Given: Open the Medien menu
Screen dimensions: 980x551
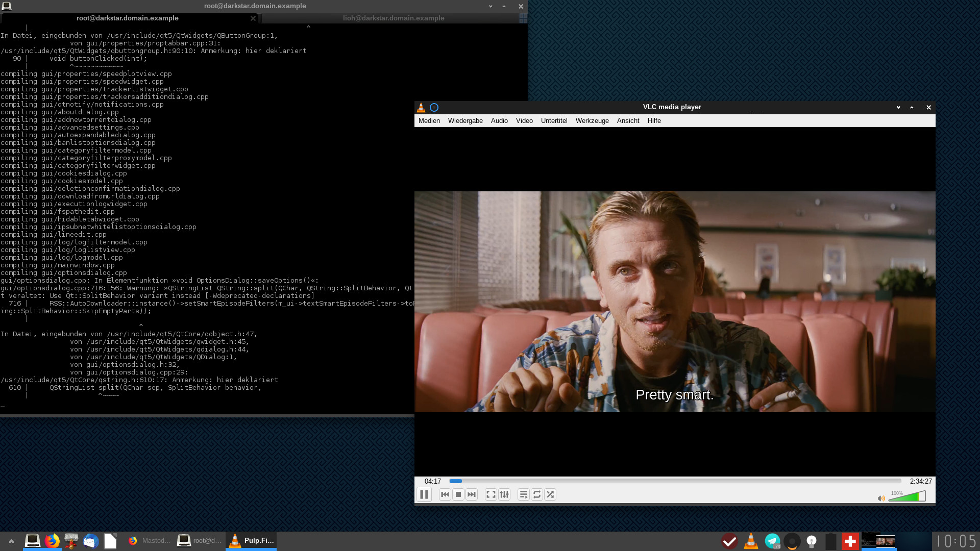Looking at the screenshot, I should pyautogui.click(x=429, y=121).
